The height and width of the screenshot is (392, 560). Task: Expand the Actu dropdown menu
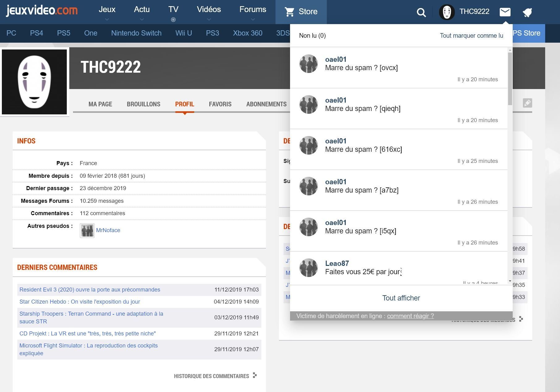click(142, 19)
